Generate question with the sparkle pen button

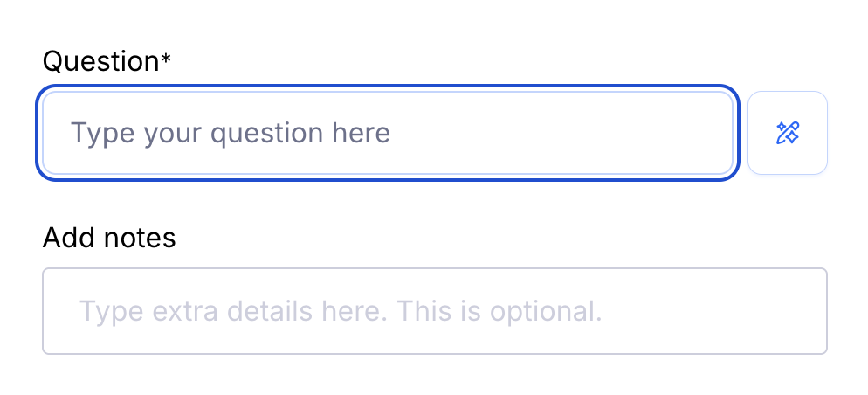(x=788, y=133)
